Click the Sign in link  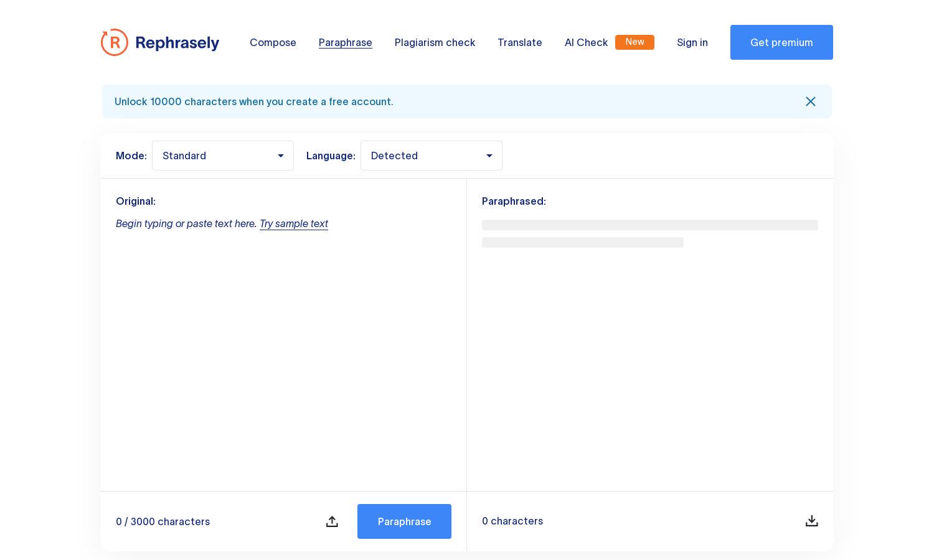click(x=692, y=42)
